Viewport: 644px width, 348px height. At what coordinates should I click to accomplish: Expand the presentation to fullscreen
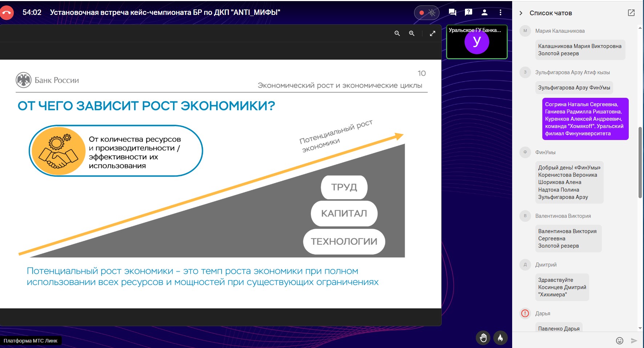[x=432, y=33]
